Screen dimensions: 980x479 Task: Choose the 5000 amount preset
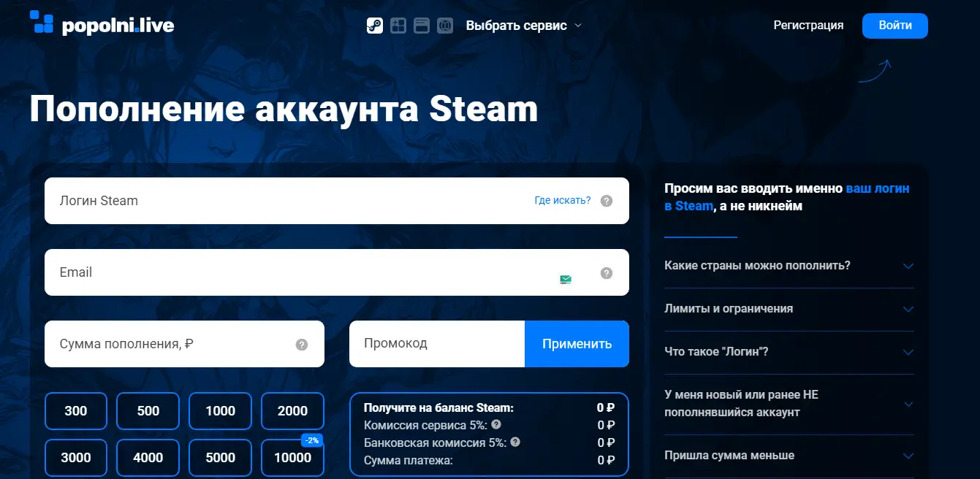pos(221,458)
